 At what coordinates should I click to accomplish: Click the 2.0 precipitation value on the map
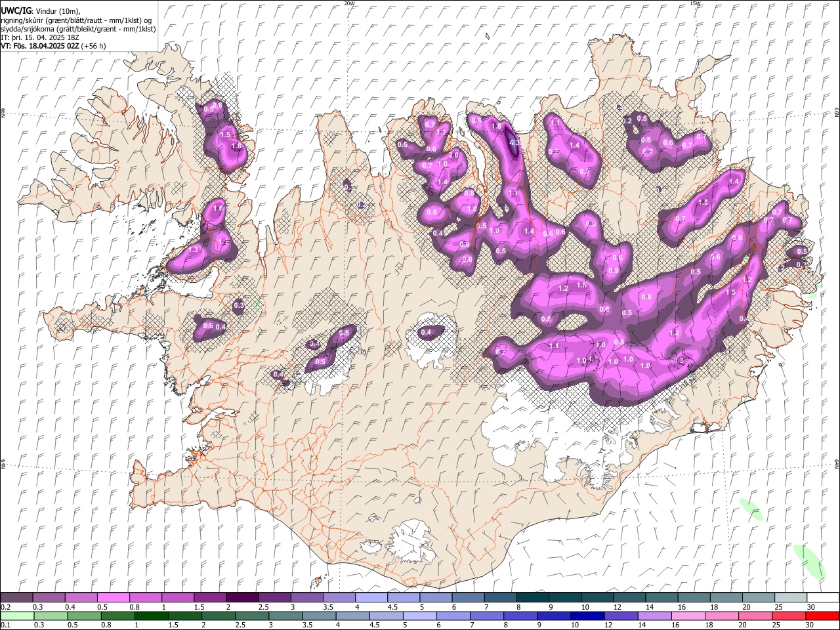pyautogui.click(x=453, y=155)
